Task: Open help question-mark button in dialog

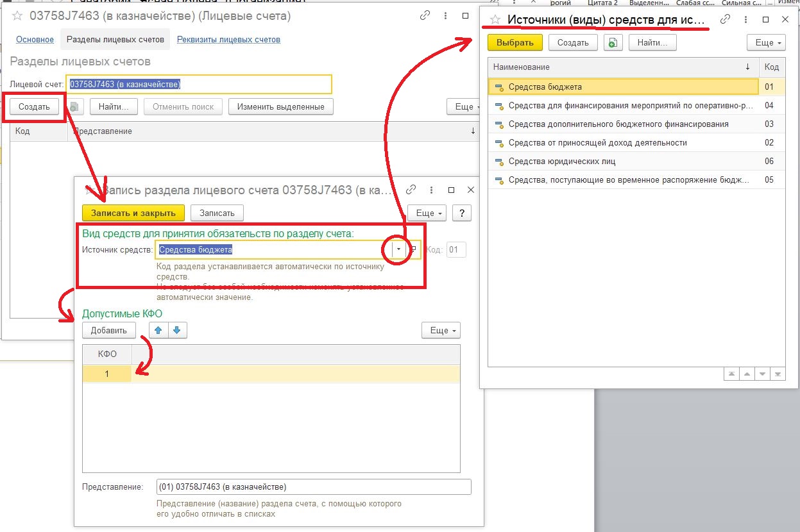Action: pyautogui.click(x=462, y=213)
